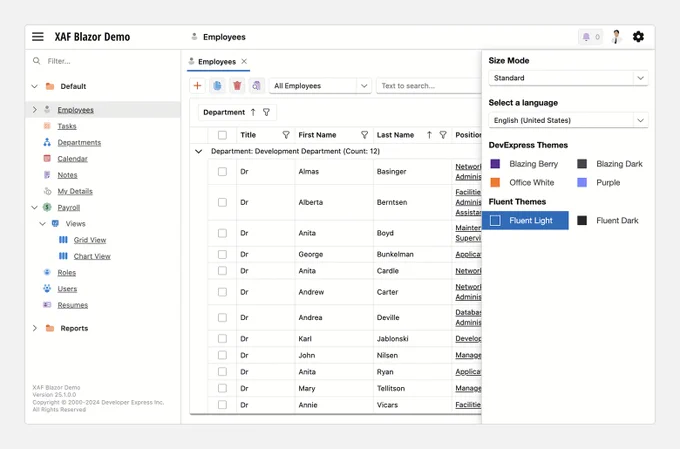
Task: Open the Grid View link
Action: (90, 240)
